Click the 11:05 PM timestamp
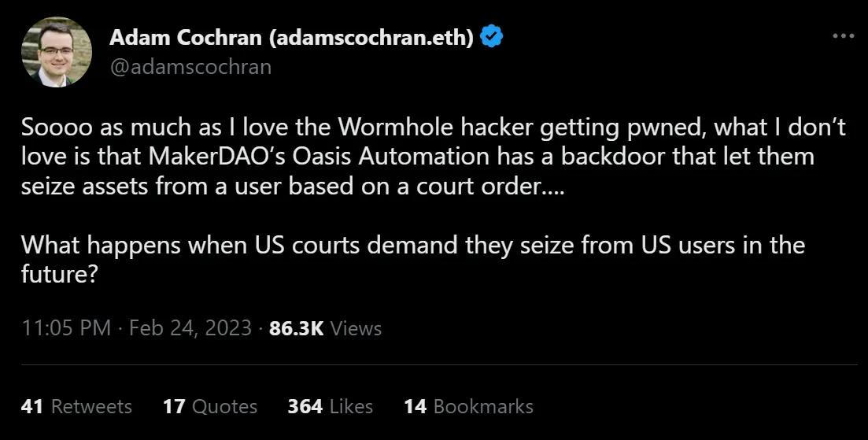Screen dimensions: 868x440 pyautogui.click(x=66, y=327)
